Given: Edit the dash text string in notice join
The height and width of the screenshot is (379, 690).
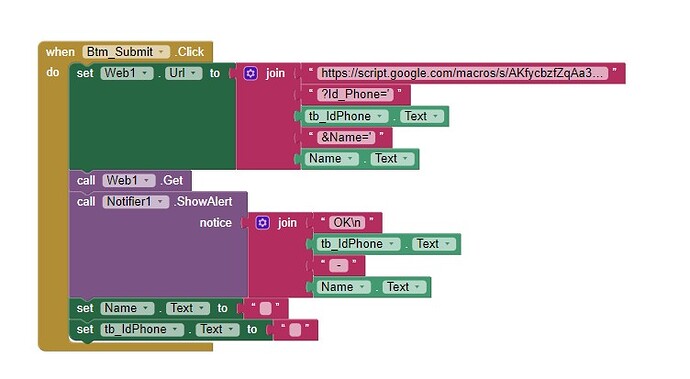Looking at the screenshot, I should click(339, 265).
